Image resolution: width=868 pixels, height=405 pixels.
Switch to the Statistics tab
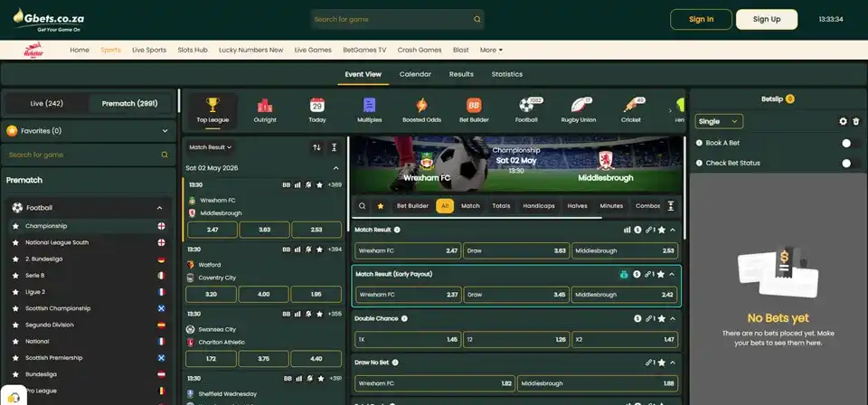pos(507,74)
